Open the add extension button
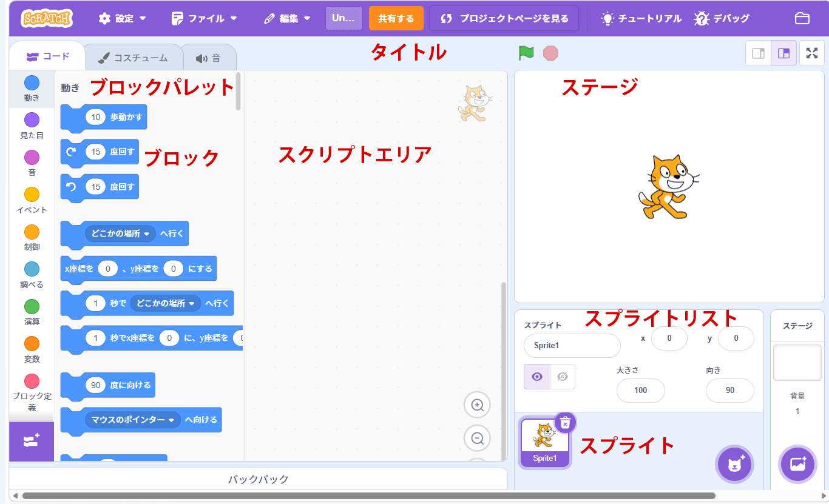Screen dimensions: 829x504 click(x=32, y=442)
